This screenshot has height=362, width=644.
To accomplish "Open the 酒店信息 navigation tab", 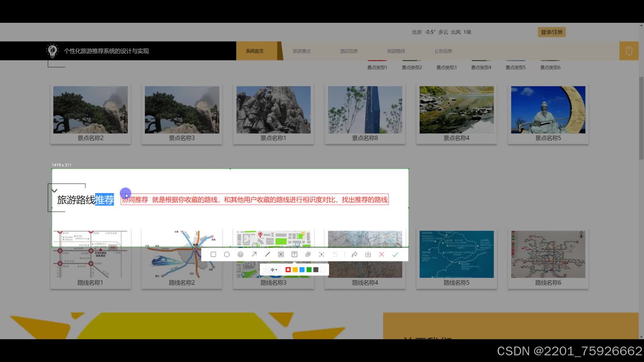I will click(349, 51).
